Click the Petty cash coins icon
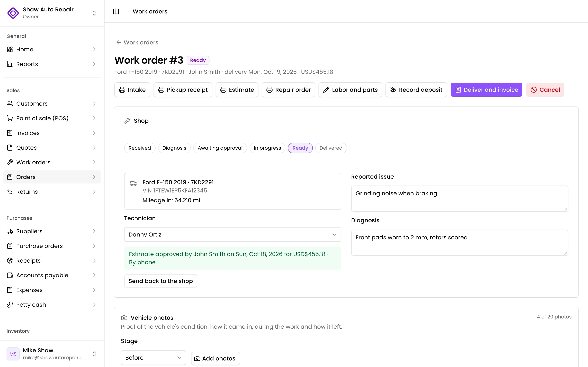 click(10, 305)
